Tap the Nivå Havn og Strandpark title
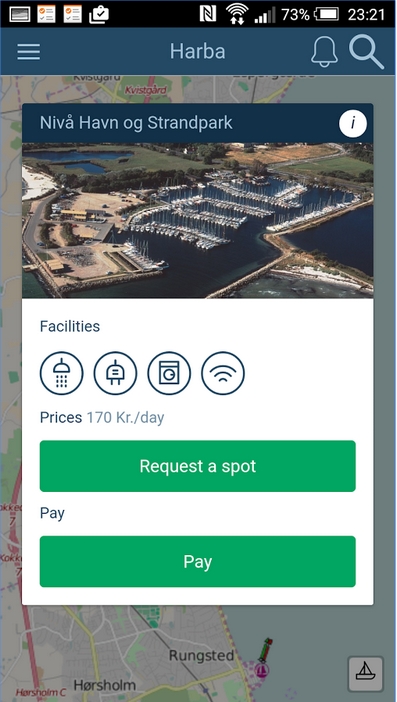The image size is (397, 702). 136,123
